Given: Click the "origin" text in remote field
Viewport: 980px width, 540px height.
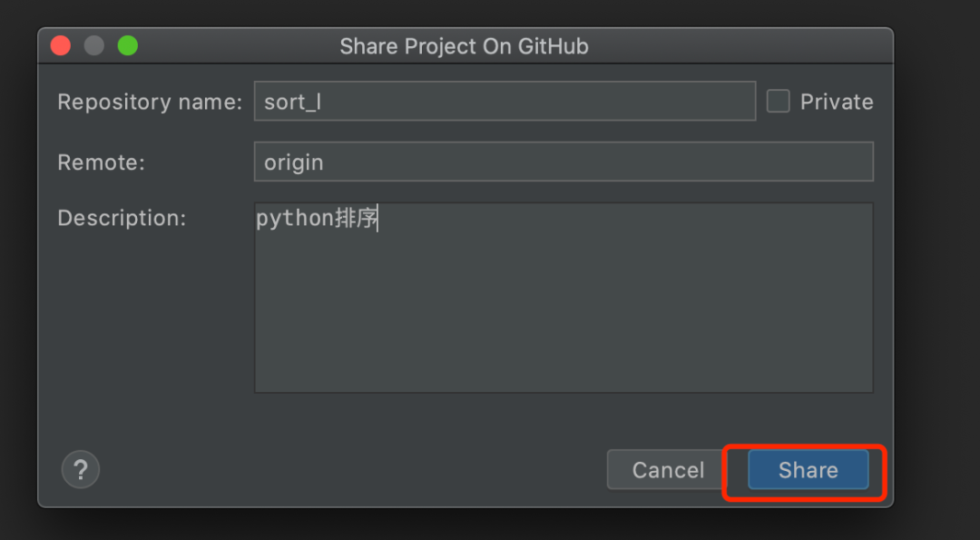Looking at the screenshot, I should coord(293,162).
